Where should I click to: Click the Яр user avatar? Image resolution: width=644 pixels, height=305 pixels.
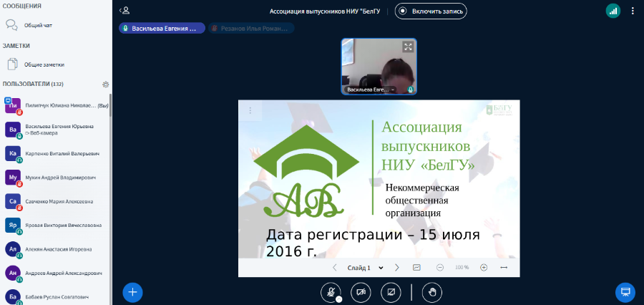pos(13,226)
